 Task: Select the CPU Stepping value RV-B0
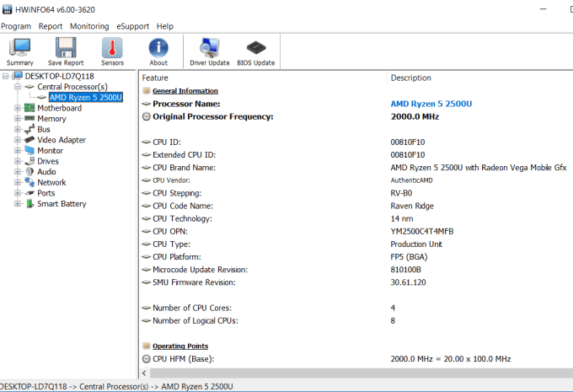[401, 193]
